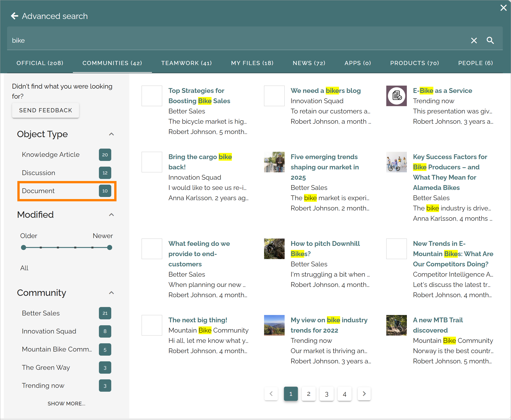Click thumbnail of Key Success Factors article
The height and width of the screenshot is (420, 511).
pyautogui.click(x=396, y=162)
